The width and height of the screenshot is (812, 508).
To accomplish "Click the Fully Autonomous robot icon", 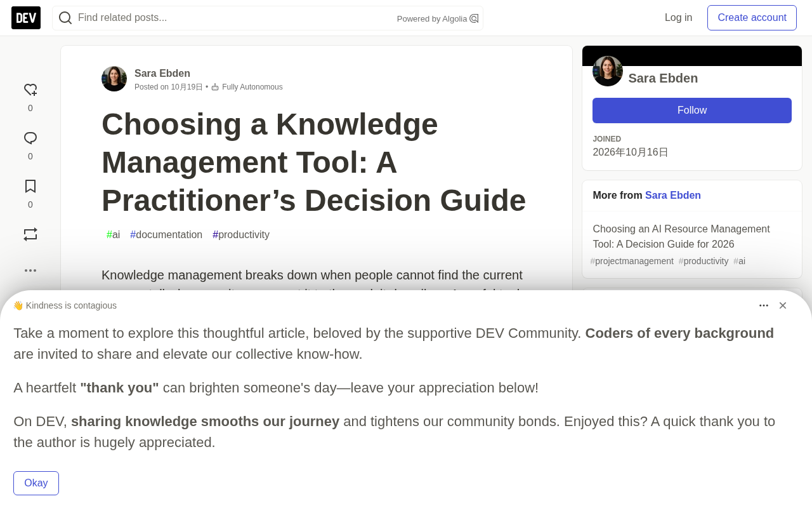I will point(215,87).
